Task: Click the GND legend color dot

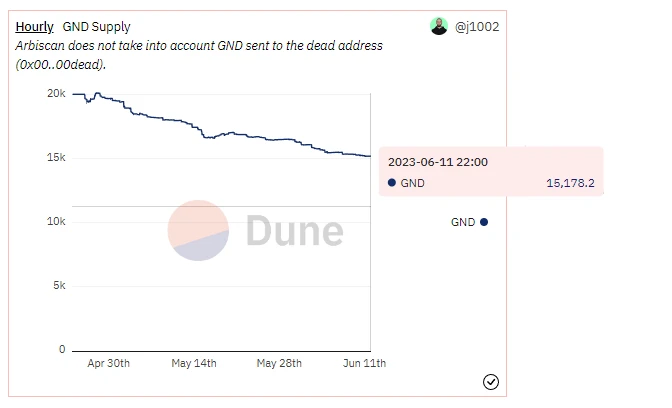Action: [x=484, y=222]
